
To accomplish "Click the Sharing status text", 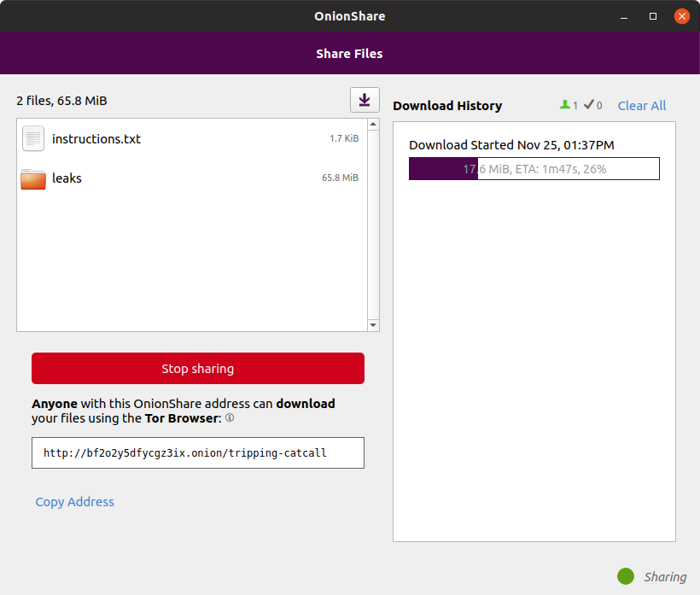I will coord(665,577).
